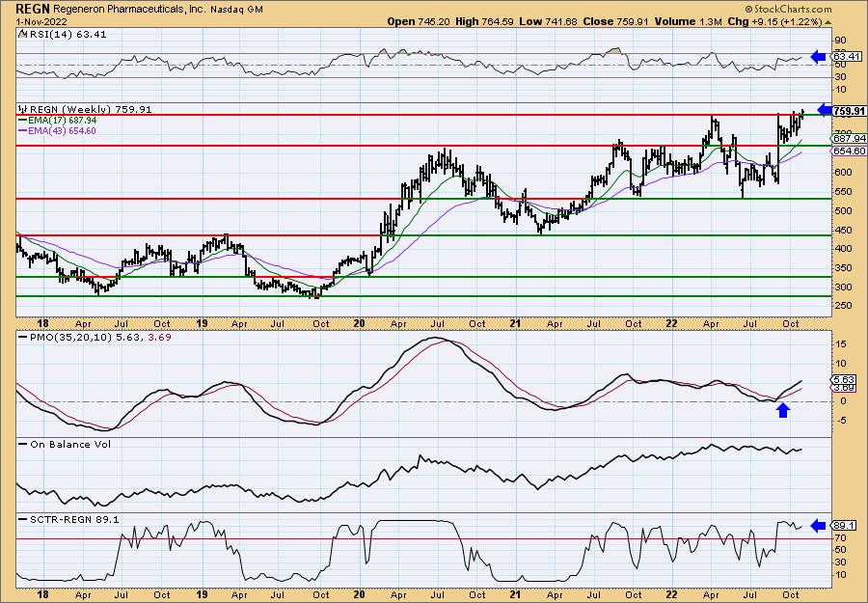
Task: Click the SCTR-REGN 89.1 legend label
Action: [x=74, y=520]
